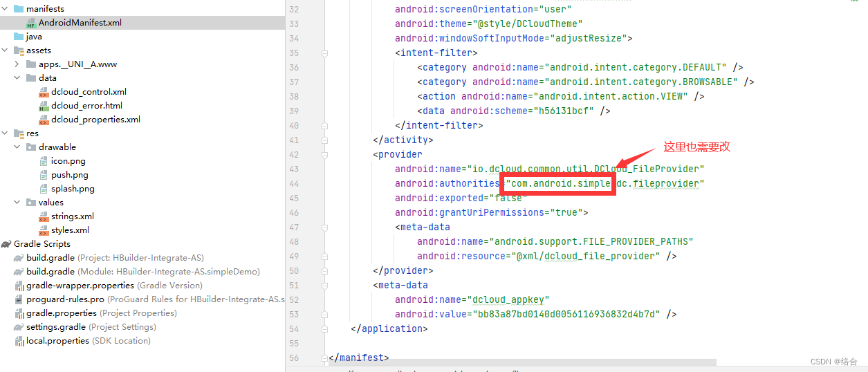868x372 pixels.
Task: Click the editor horizontal scrollbar
Action: tap(522, 362)
